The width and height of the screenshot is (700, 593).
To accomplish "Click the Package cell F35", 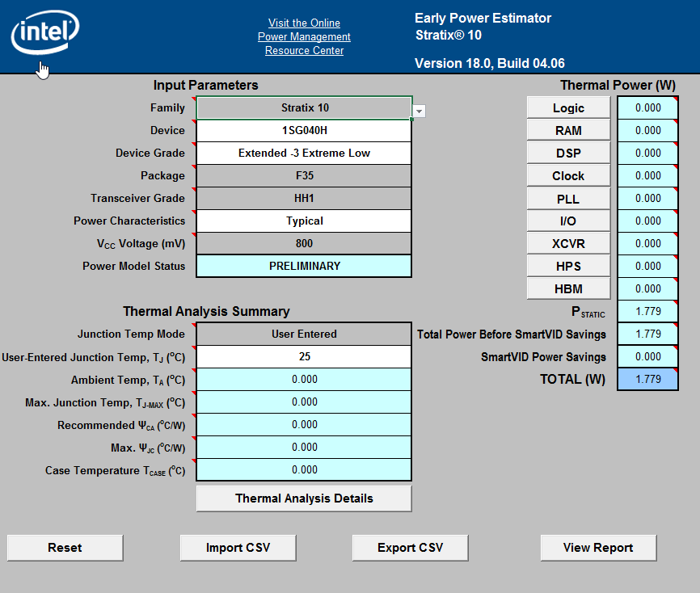I will (x=304, y=176).
